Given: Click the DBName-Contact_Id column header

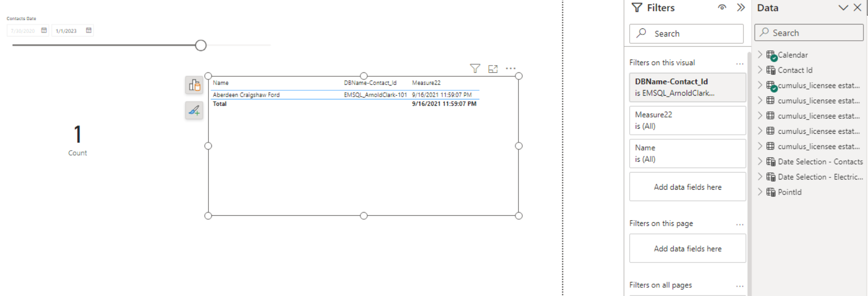Looking at the screenshot, I should (370, 83).
